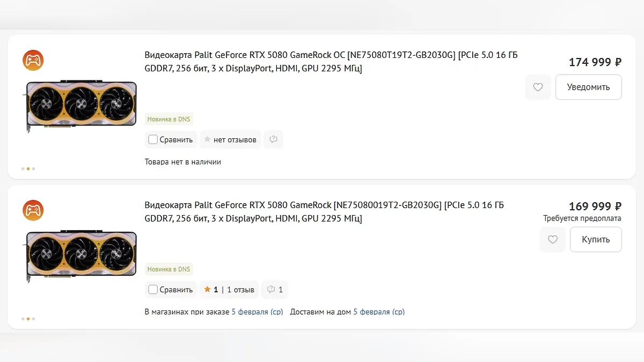This screenshot has height=362, width=644.
Task: Click the star rating labeled 'нет отзывов'
Action: 230,139
